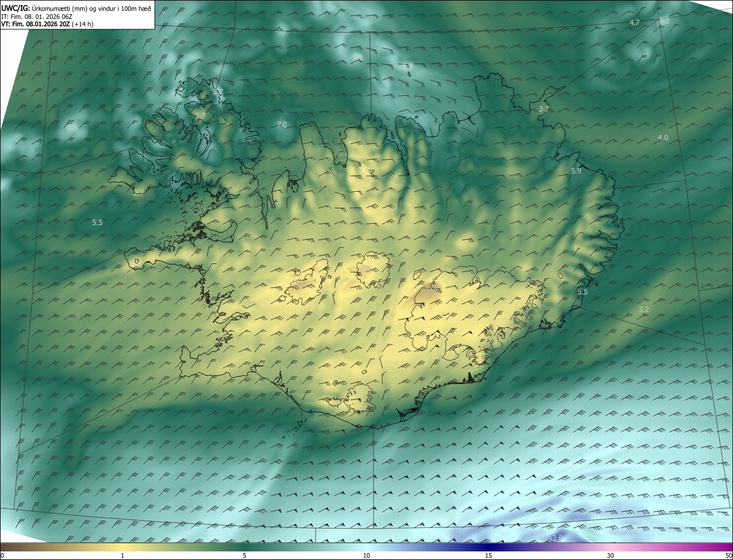
Task: Click the 50 tick label on the colour scale
Action: (728, 555)
